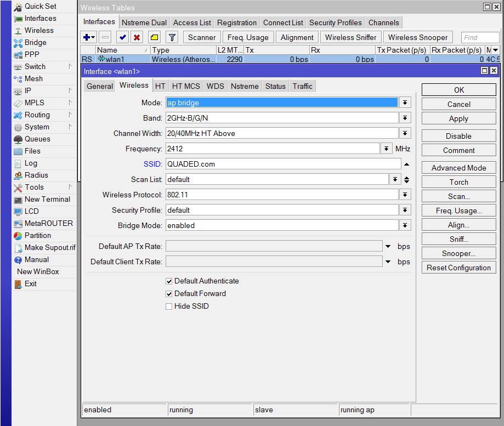Click the Advanced Mode button
Image resolution: width=504 pixels, height=426 pixels.
coord(458,168)
